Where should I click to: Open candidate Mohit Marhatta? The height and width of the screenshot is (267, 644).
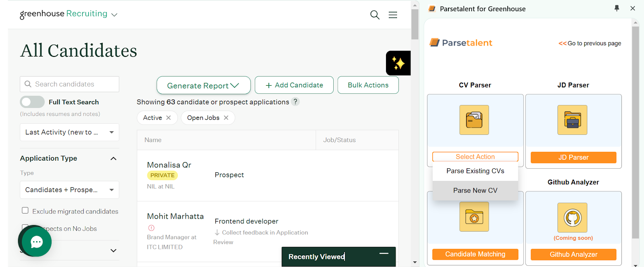tap(175, 216)
